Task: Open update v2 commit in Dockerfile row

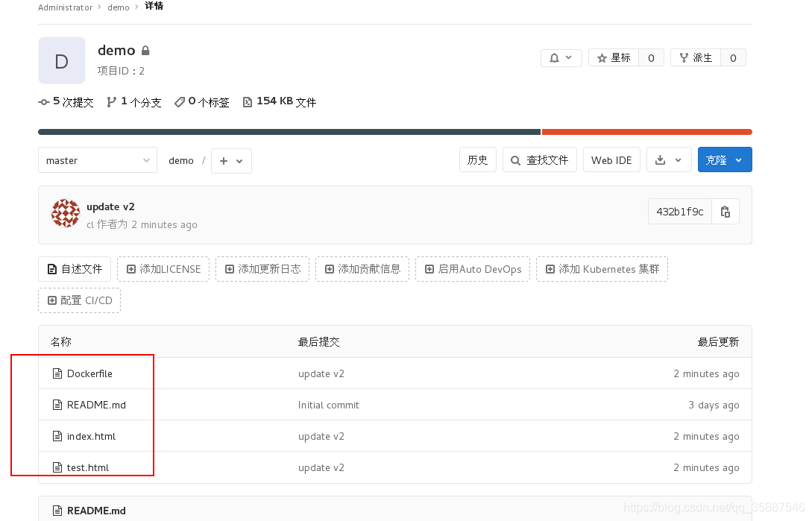Action: [321, 373]
